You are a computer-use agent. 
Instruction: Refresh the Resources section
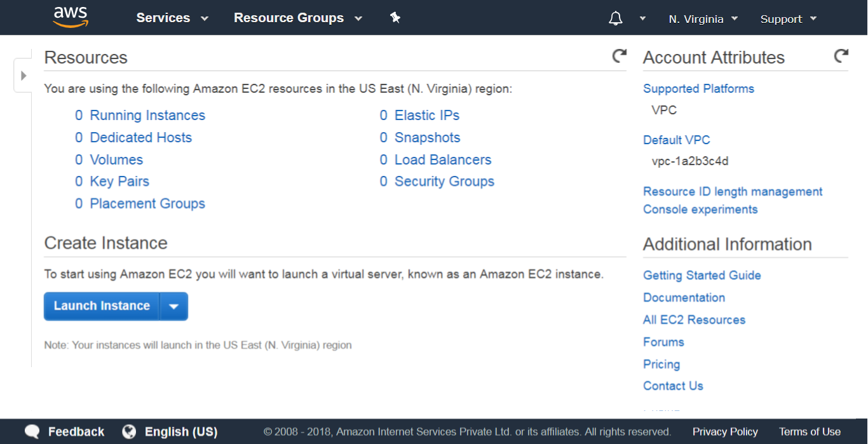coord(619,57)
